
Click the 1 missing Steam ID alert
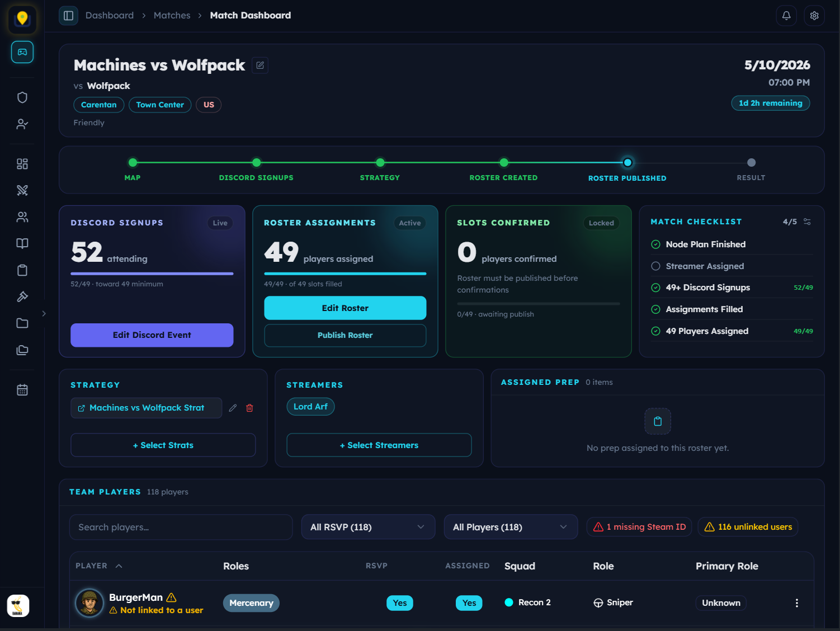tap(639, 527)
